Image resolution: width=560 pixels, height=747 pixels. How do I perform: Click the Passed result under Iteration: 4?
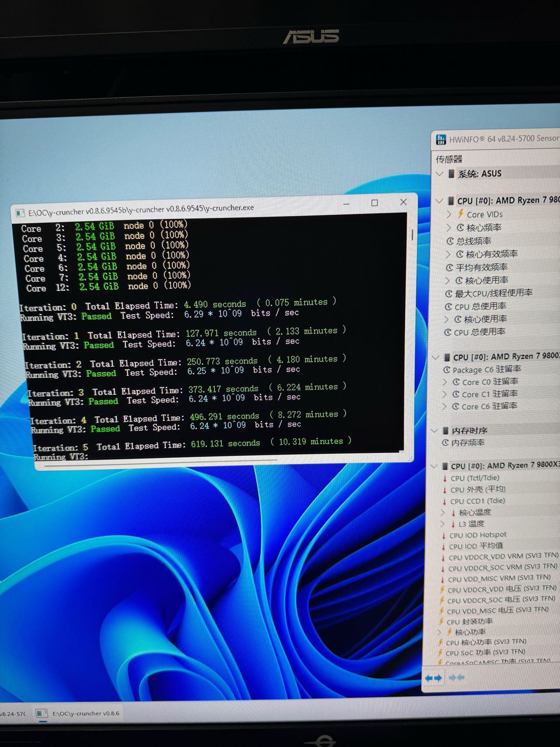pyautogui.click(x=105, y=429)
